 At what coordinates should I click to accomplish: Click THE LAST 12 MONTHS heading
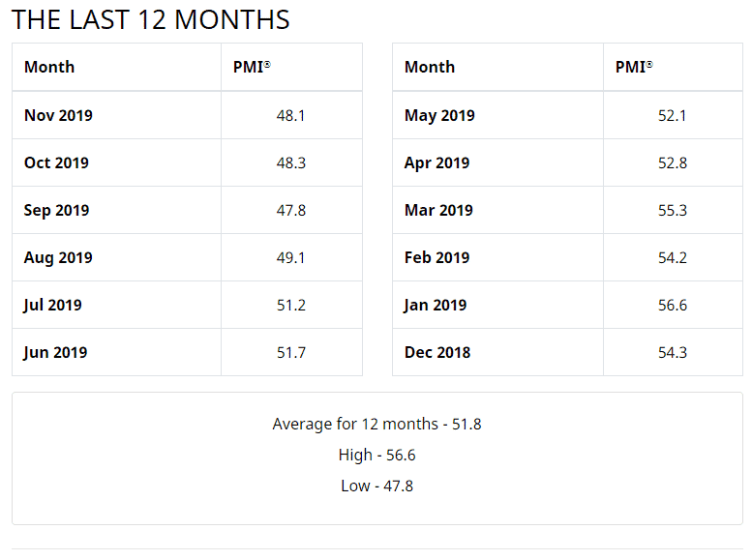pos(151,19)
